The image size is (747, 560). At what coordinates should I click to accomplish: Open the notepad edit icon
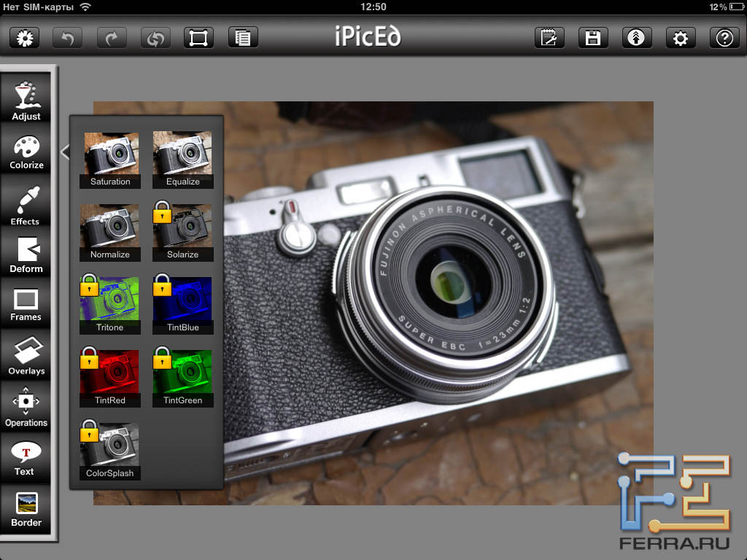tap(549, 38)
